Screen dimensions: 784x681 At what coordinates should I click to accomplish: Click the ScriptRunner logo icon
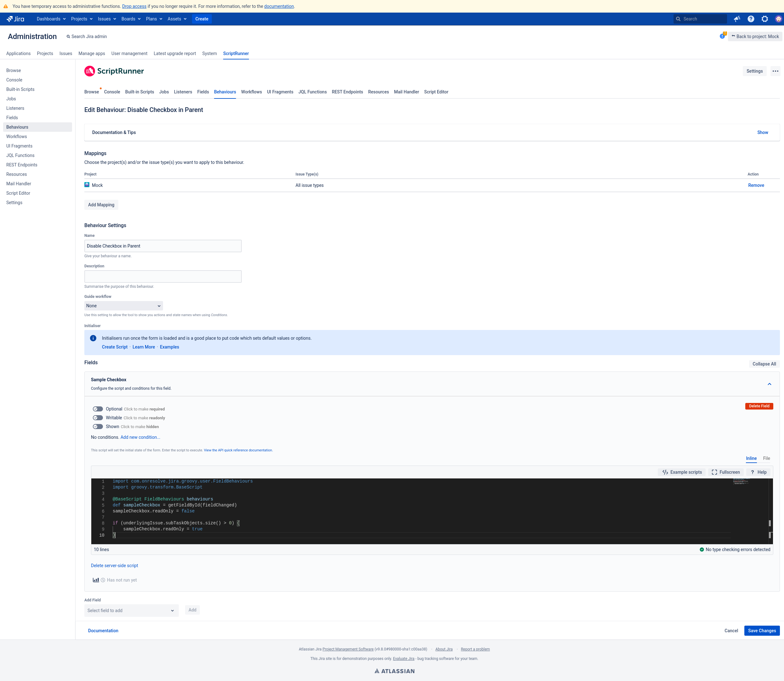point(89,71)
